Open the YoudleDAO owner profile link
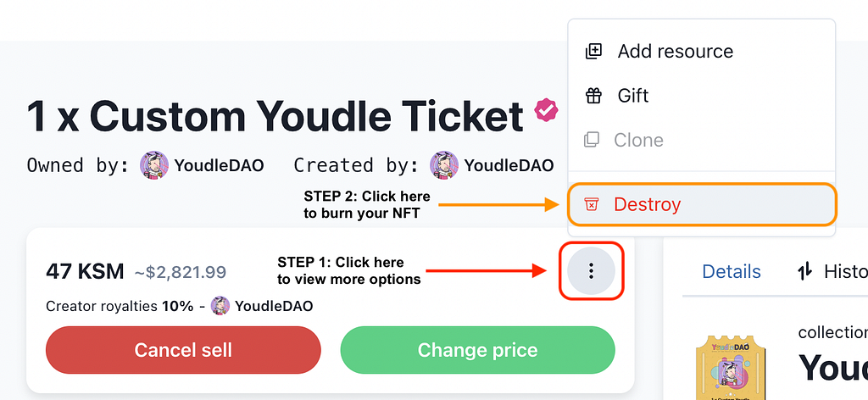 tap(220, 165)
